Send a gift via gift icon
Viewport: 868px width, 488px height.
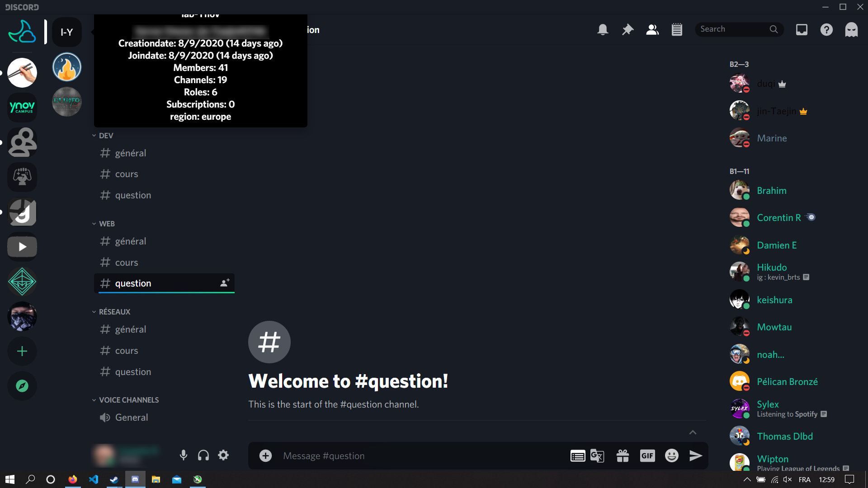623,456
